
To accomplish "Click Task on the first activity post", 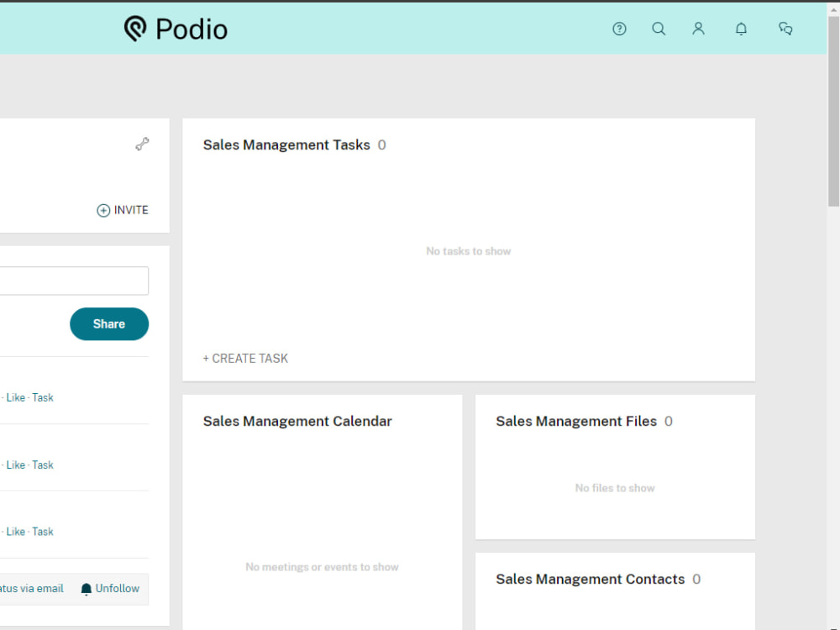I will pyautogui.click(x=43, y=397).
